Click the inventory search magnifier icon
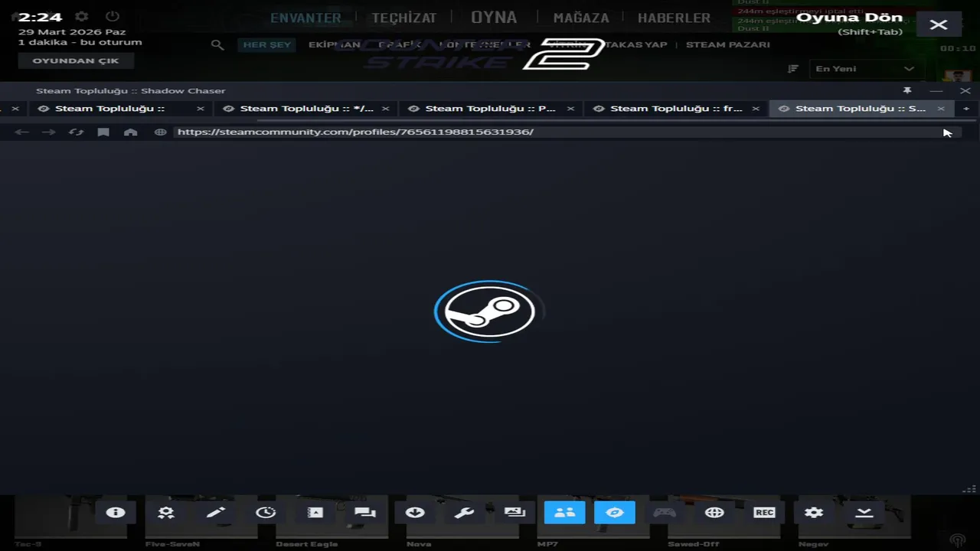The width and height of the screenshot is (980, 551). pos(217,45)
